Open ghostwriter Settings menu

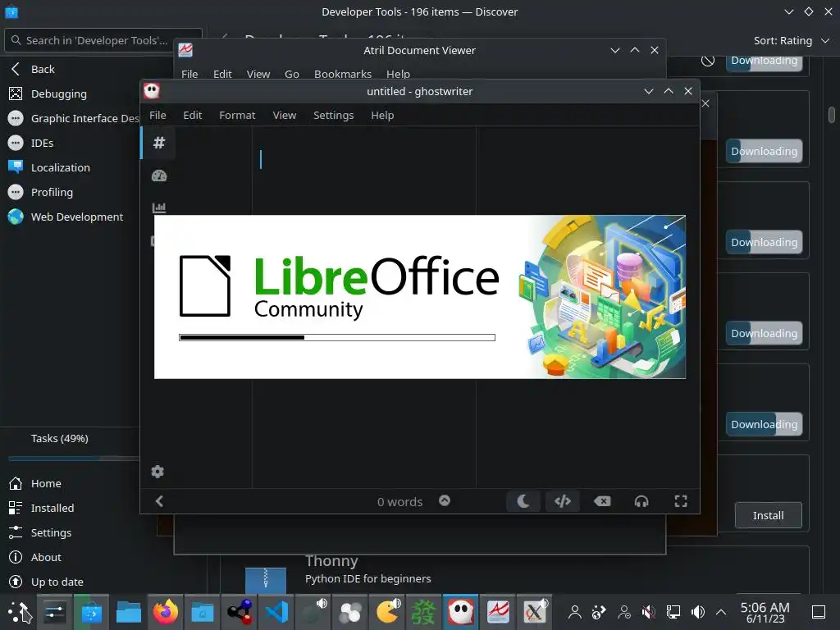333,115
